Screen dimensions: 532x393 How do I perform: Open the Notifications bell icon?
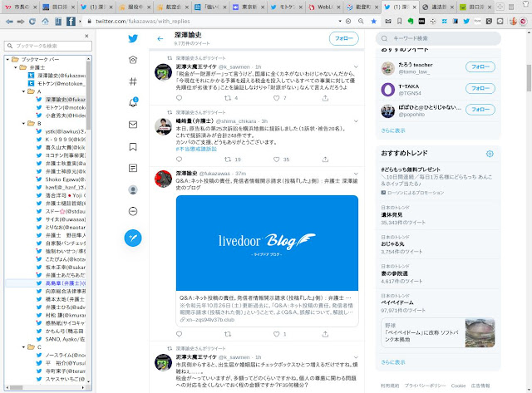point(133,102)
